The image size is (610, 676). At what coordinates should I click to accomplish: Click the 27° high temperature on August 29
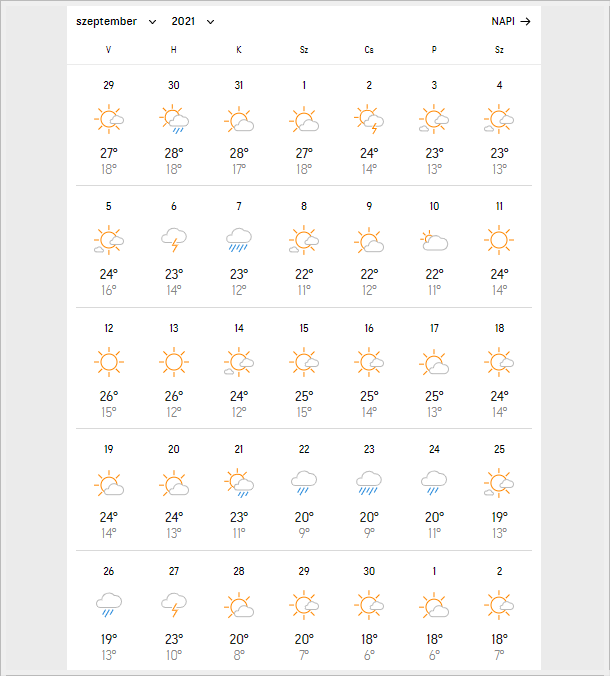109,153
